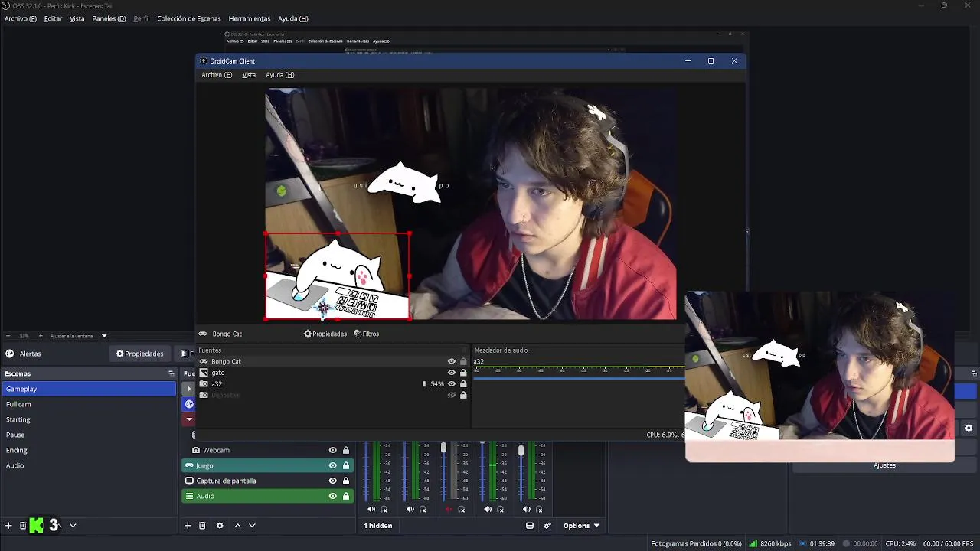Mute the first audio mixer channel speaker
The width and height of the screenshot is (980, 551).
tap(371, 509)
